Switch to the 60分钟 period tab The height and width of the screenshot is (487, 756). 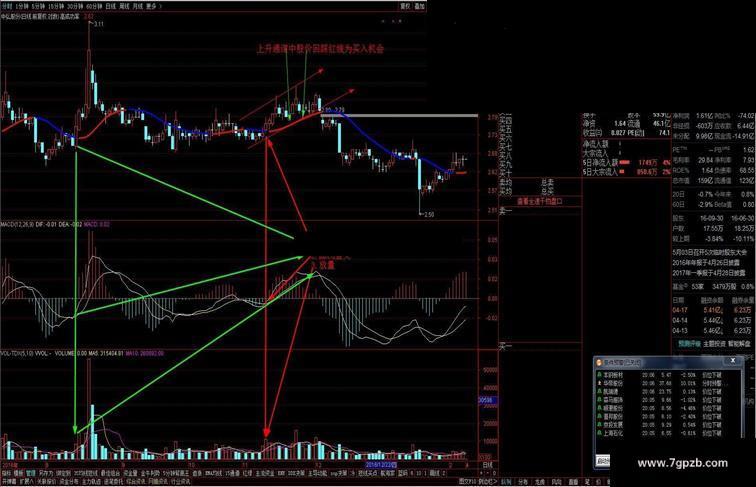tap(94, 6)
